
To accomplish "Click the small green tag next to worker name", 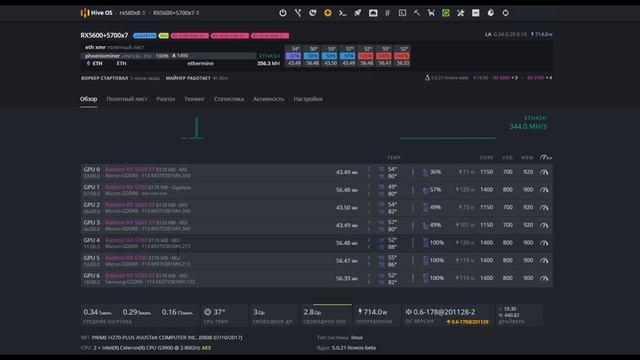I will (163, 36).
